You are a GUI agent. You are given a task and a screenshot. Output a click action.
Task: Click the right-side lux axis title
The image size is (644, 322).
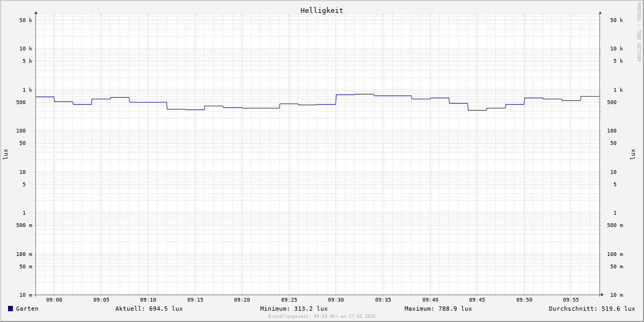(633, 154)
